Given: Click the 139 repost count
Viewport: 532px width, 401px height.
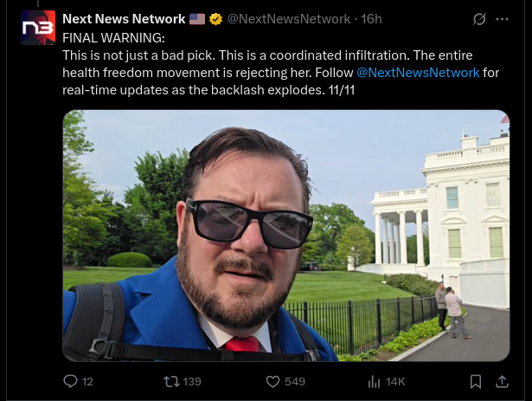Looking at the screenshot, I should pyautogui.click(x=192, y=381).
